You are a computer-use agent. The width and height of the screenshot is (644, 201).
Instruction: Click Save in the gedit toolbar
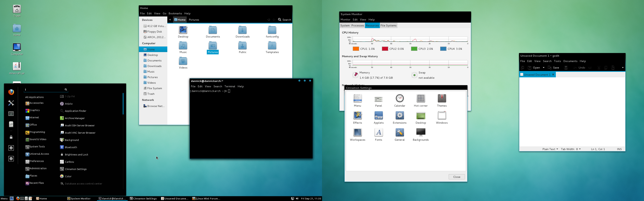(x=553, y=68)
